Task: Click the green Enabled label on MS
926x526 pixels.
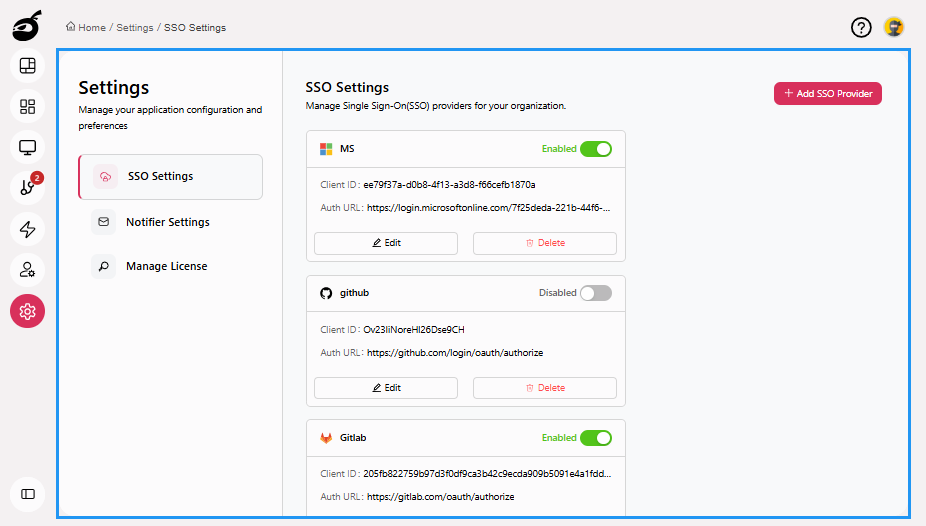Action: click(559, 149)
